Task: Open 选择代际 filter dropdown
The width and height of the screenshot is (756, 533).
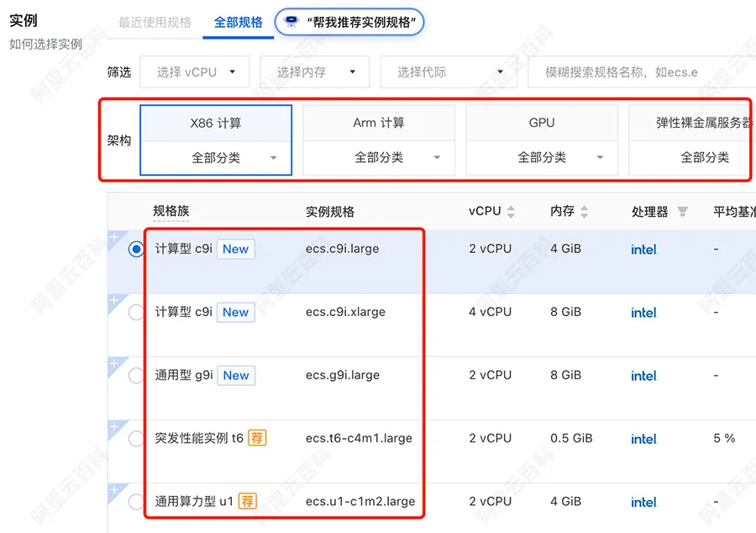Action: (x=449, y=71)
